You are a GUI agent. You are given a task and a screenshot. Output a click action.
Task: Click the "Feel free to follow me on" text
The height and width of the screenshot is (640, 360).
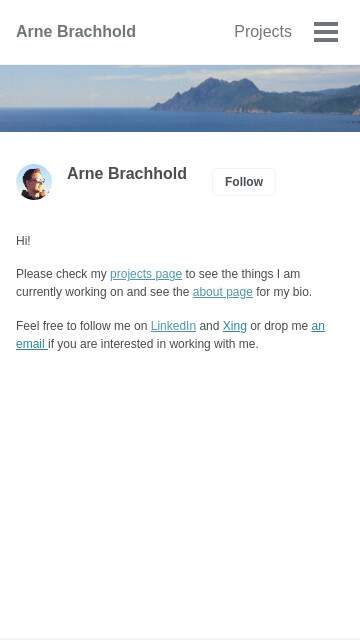82,326
